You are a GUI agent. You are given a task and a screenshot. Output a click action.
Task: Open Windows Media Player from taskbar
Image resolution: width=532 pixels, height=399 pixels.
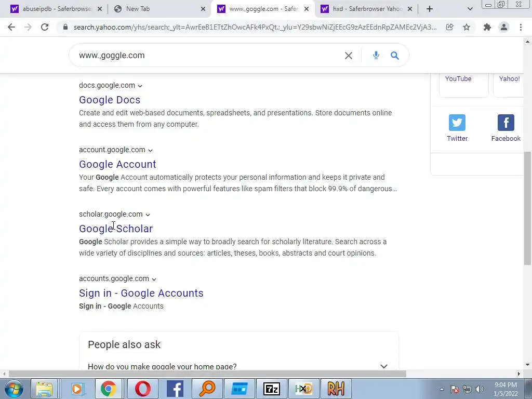click(77, 389)
